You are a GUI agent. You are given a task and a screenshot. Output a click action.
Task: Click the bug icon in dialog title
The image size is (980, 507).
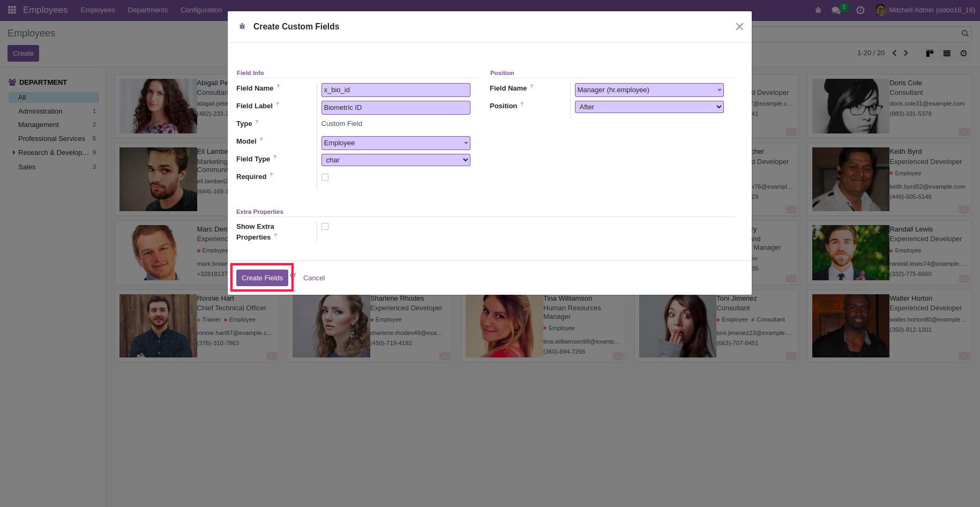click(x=242, y=26)
